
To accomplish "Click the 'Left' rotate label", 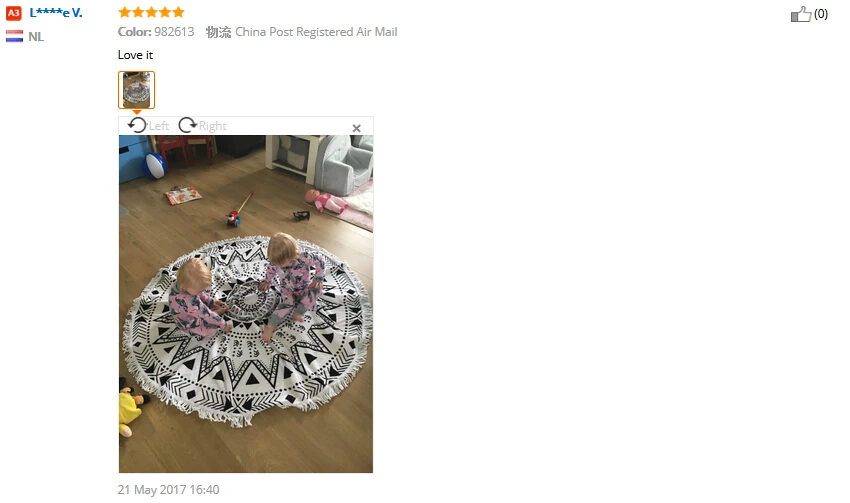I will (159, 126).
